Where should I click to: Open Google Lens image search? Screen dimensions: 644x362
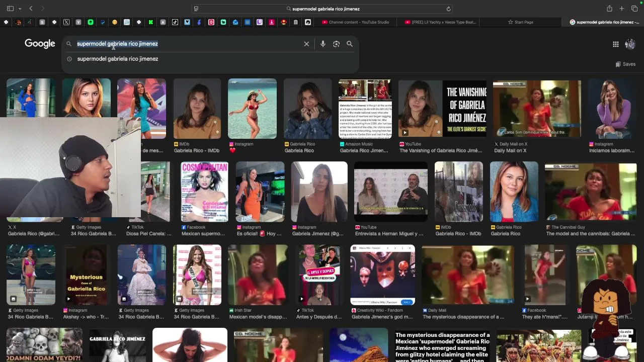336,44
